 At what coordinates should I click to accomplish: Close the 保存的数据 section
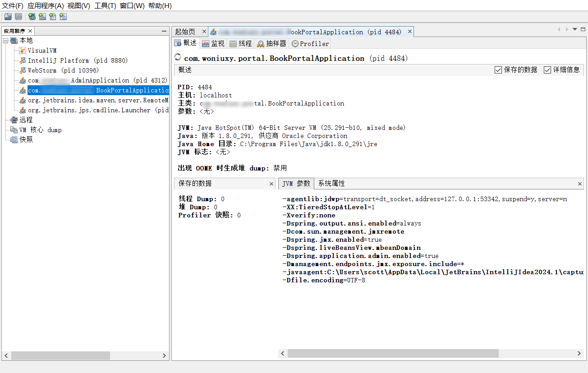tap(271, 184)
